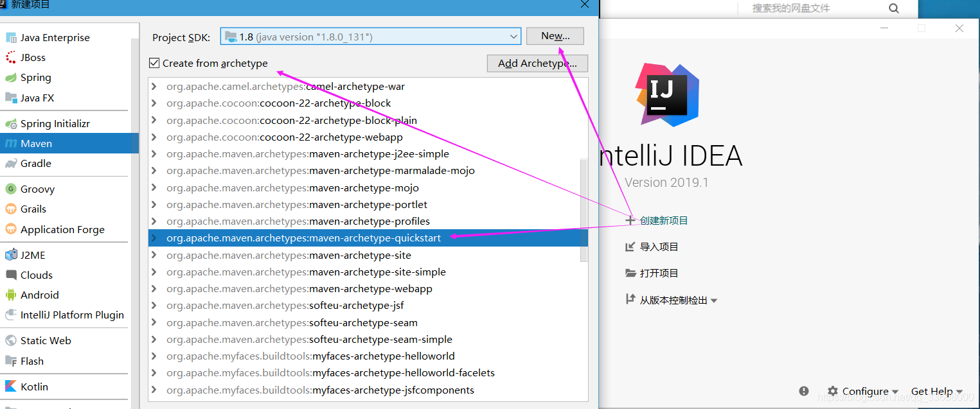The image size is (980, 409).
Task: Choose Spring Initializr project type
Action: [55, 123]
